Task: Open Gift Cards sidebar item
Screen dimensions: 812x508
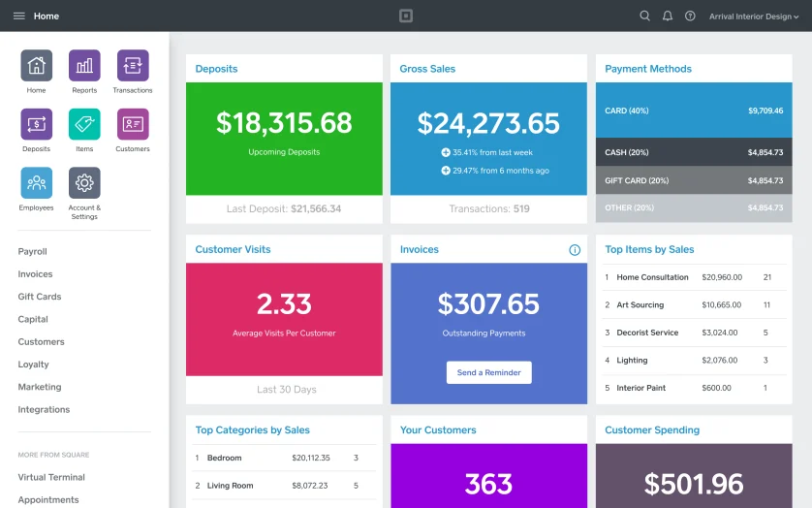Action: pyautogui.click(x=40, y=297)
